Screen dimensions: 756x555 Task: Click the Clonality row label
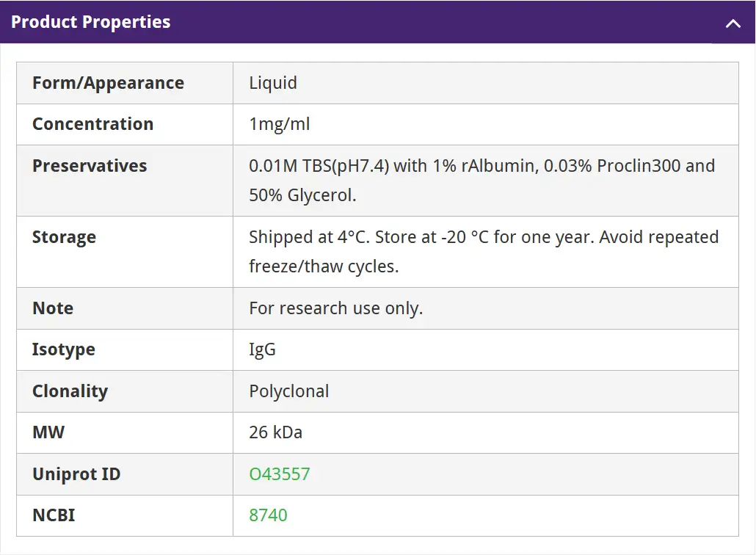pyautogui.click(x=70, y=391)
